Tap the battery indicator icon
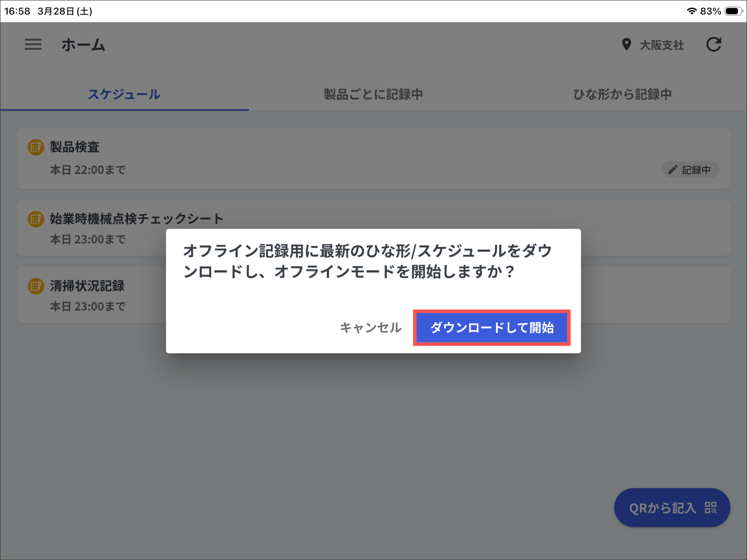Viewport: 747px width, 560px height. [x=733, y=11]
